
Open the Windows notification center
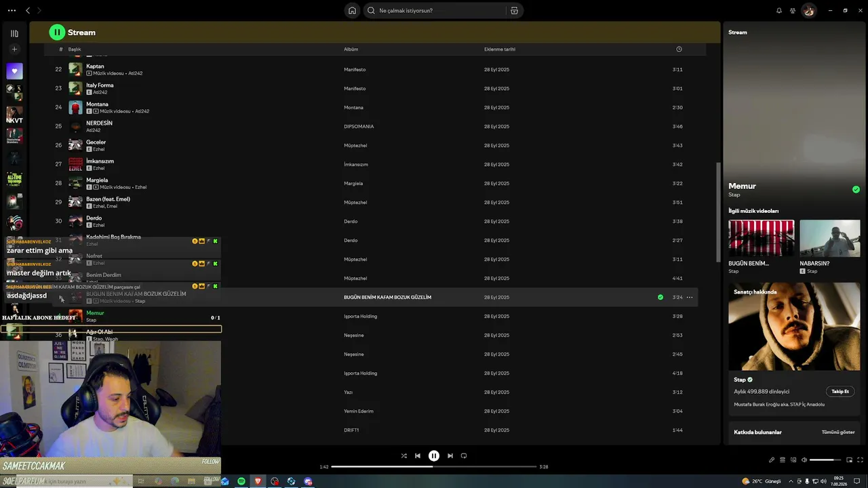(856, 481)
